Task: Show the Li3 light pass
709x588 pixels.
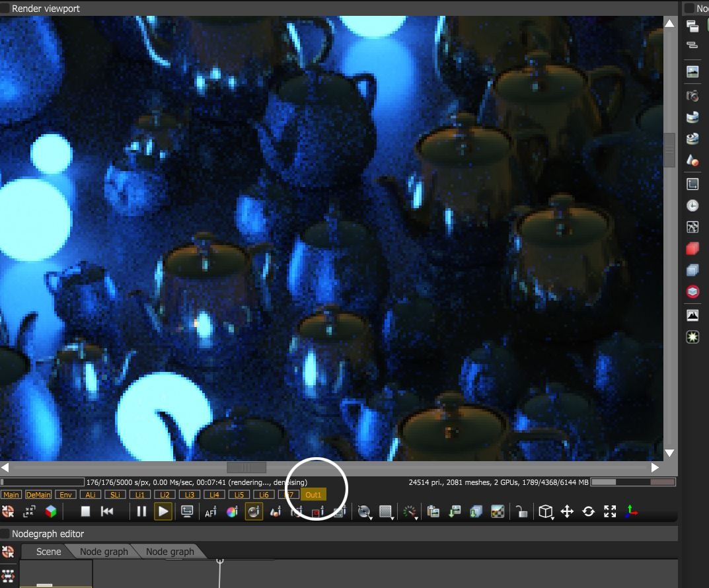Action: click(190, 495)
